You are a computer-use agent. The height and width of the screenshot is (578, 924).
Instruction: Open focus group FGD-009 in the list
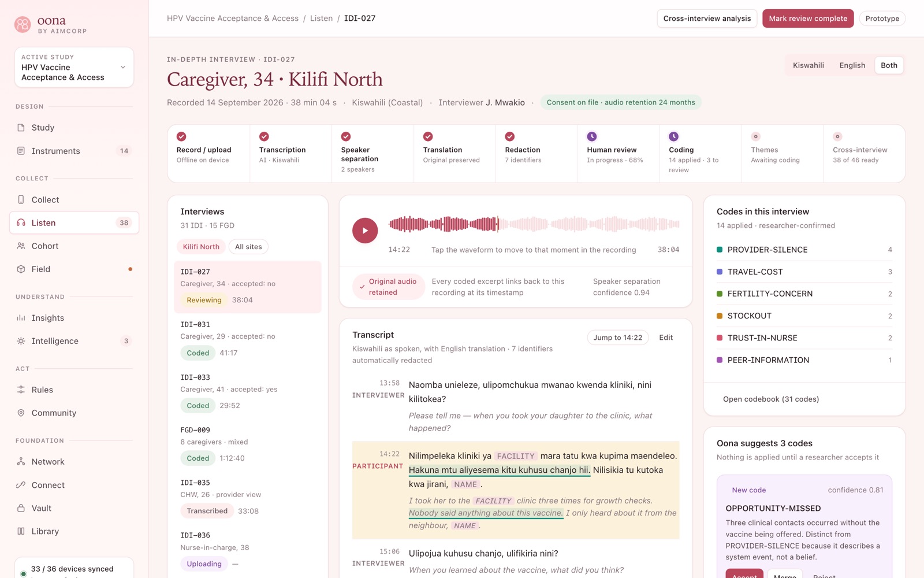[x=247, y=444]
